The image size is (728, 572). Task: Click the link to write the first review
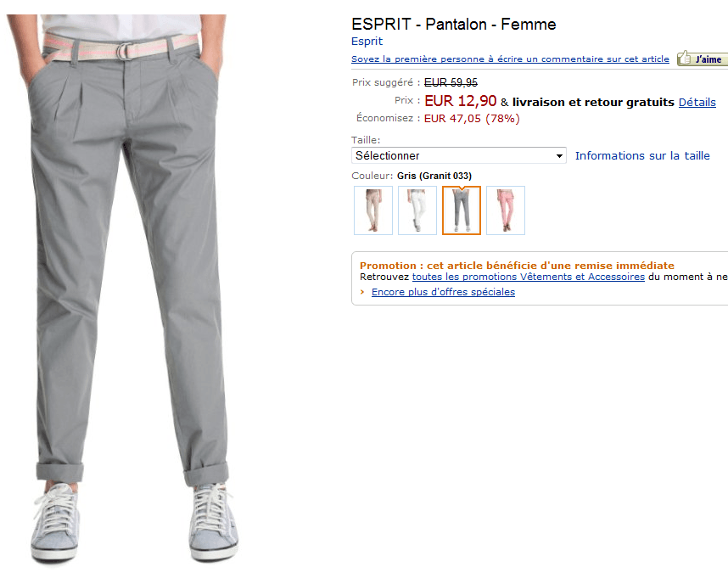pyautogui.click(x=510, y=59)
